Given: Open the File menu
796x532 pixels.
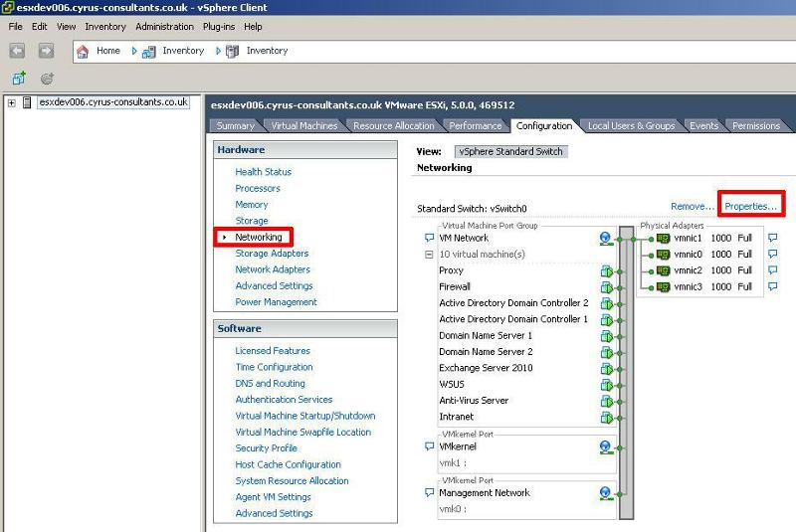Looking at the screenshot, I should 15,27.
